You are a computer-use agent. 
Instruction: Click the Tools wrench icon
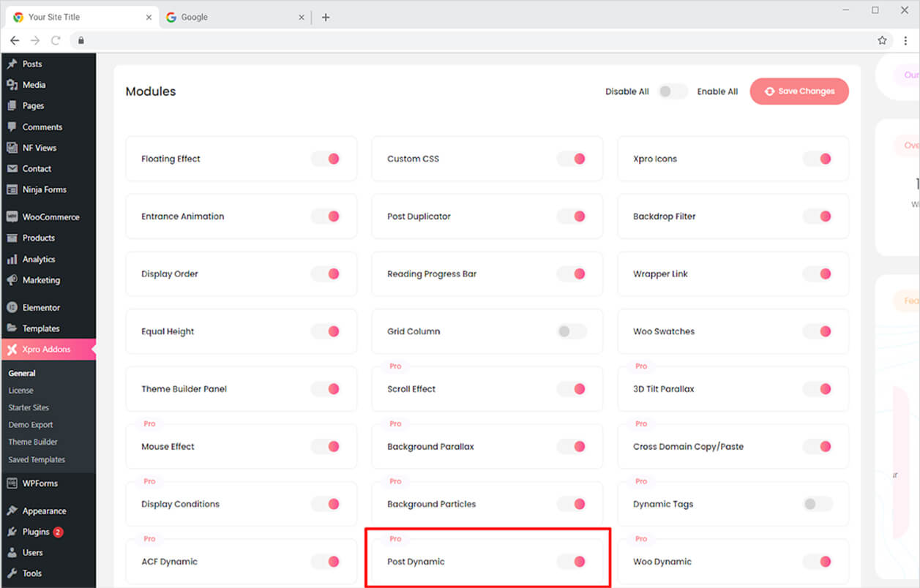(x=12, y=573)
